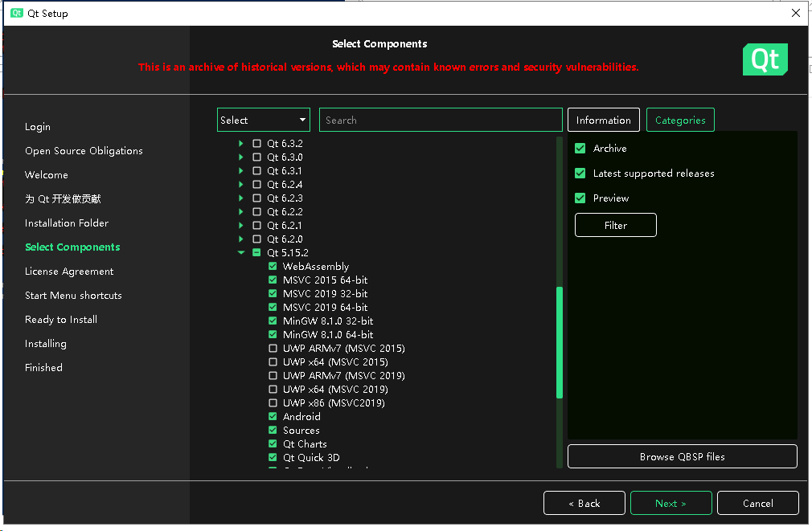This screenshot has height=531, width=812.
Task: Check the Qt 6.2.0 checkbox
Action: (256, 239)
